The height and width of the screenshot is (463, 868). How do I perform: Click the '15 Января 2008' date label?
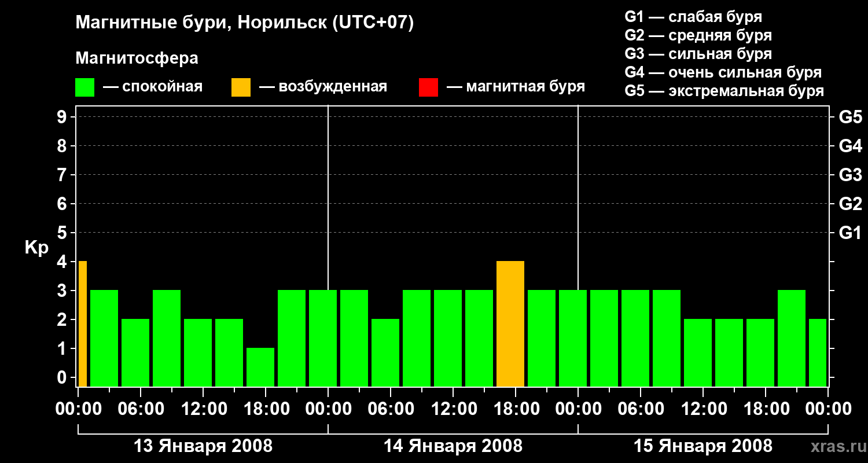pos(703,446)
